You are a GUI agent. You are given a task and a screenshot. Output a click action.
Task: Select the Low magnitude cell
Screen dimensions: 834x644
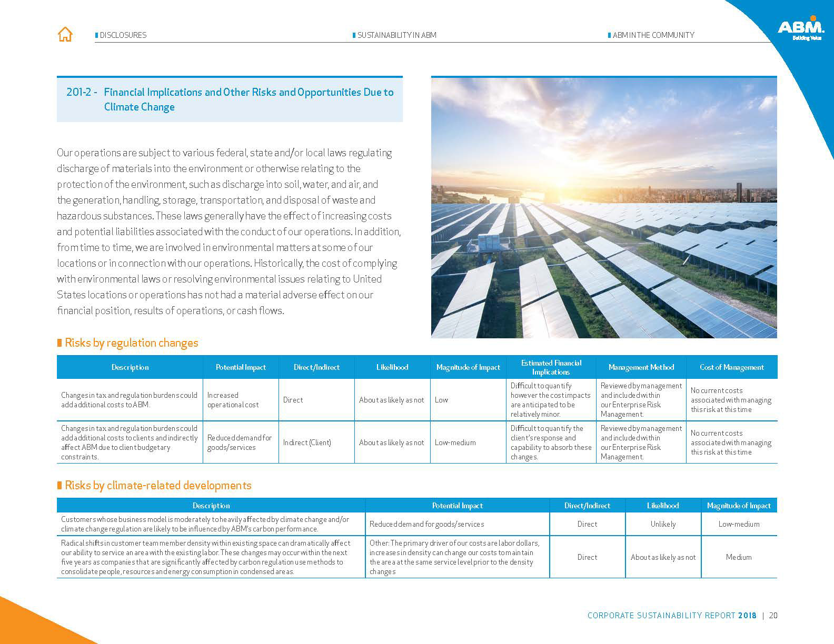pos(468,400)
